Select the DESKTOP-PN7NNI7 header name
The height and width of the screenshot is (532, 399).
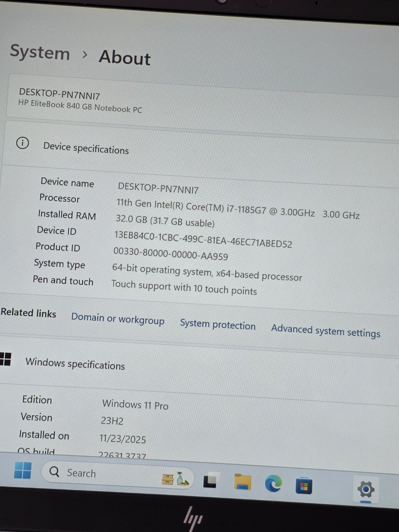click(59, 94)
